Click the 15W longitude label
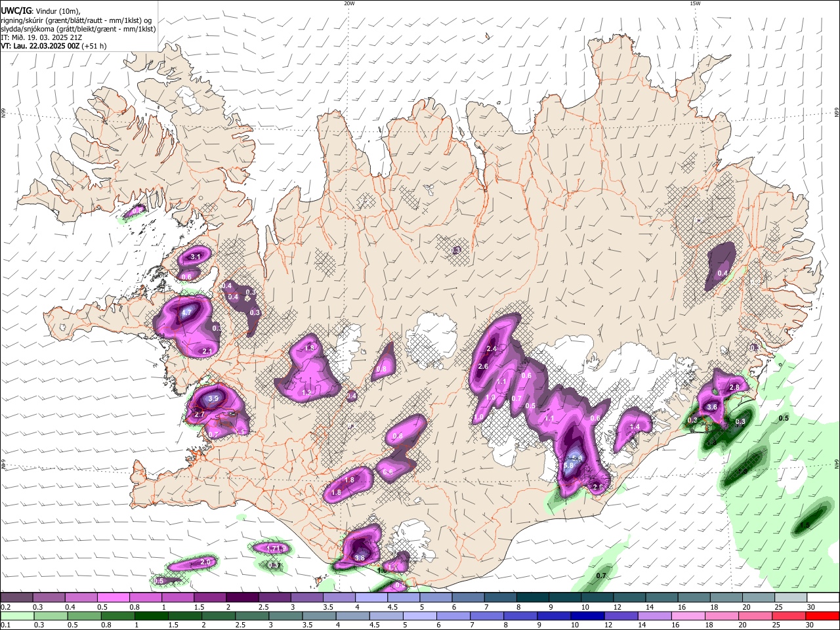840x630 pixels. [x=695, y=3]
